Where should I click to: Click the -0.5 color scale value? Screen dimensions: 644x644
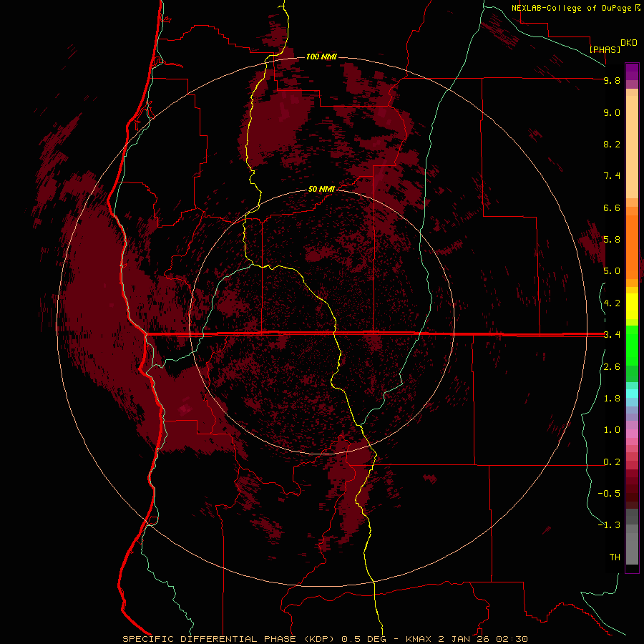coord(610,494)
